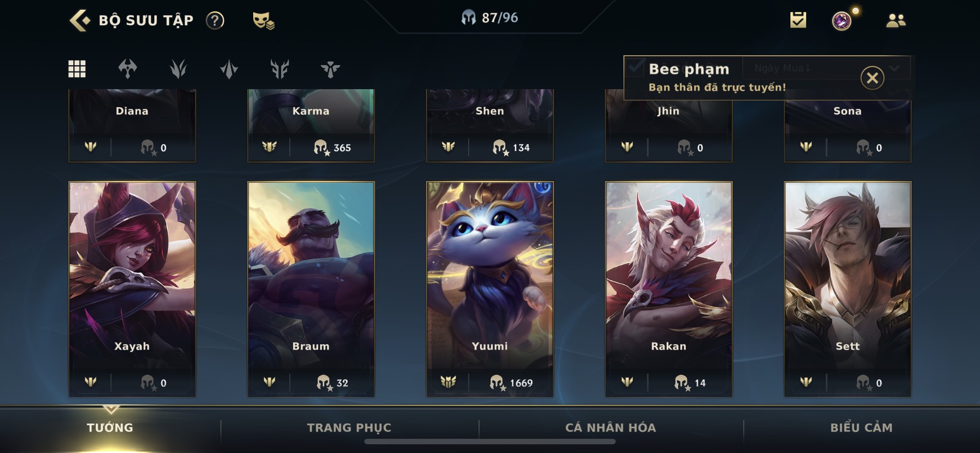The height and width of the screenshot is (453, 980).
Task: Open the help question mark icon
Action: point(215,21)
